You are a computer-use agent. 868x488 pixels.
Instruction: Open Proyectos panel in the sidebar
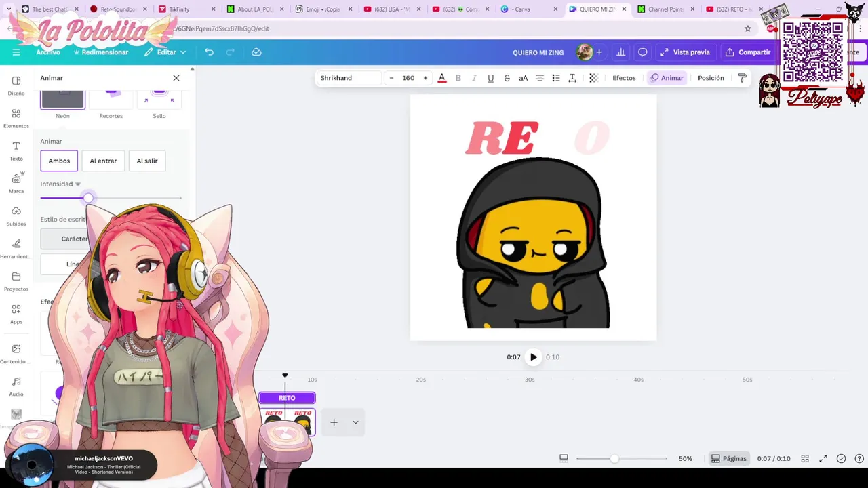click(16, 281)
